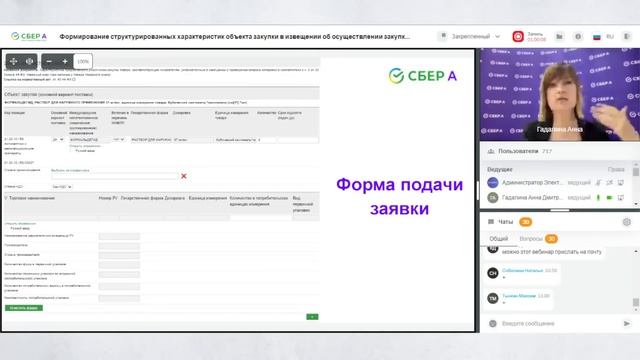Click Выбрать из справочника link
640x360 pixels.
pyautogui.click(x=70, y=170)
